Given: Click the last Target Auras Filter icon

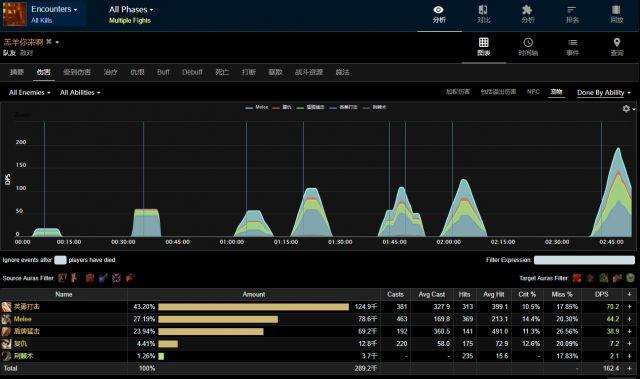Looking at the screenshot, I should [631, 278].
